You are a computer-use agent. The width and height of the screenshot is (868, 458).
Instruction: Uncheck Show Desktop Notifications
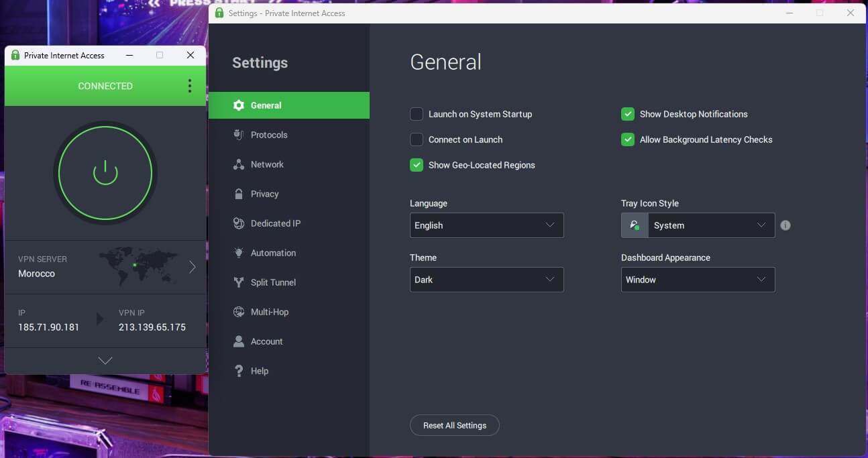pyautogui.click(x=628, y=114)
